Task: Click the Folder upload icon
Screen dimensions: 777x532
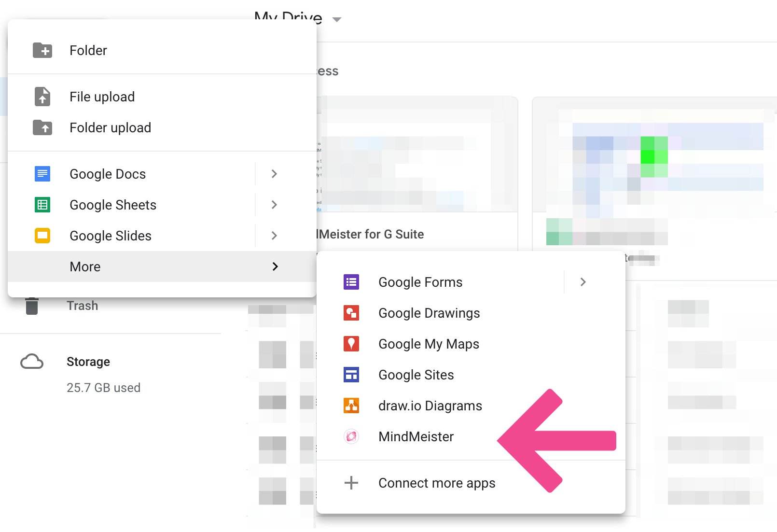Action: point(42,127)
